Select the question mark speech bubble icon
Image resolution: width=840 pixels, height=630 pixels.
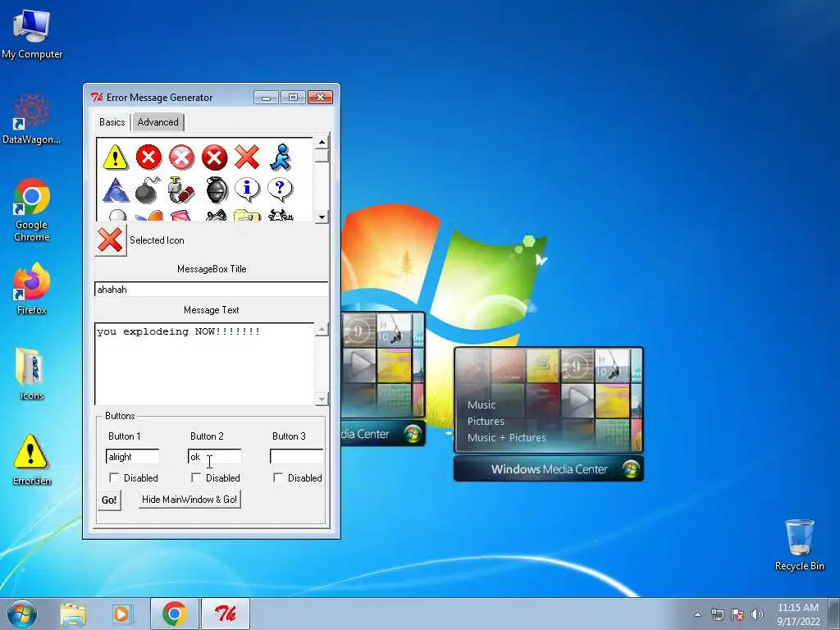pos(280,189)
